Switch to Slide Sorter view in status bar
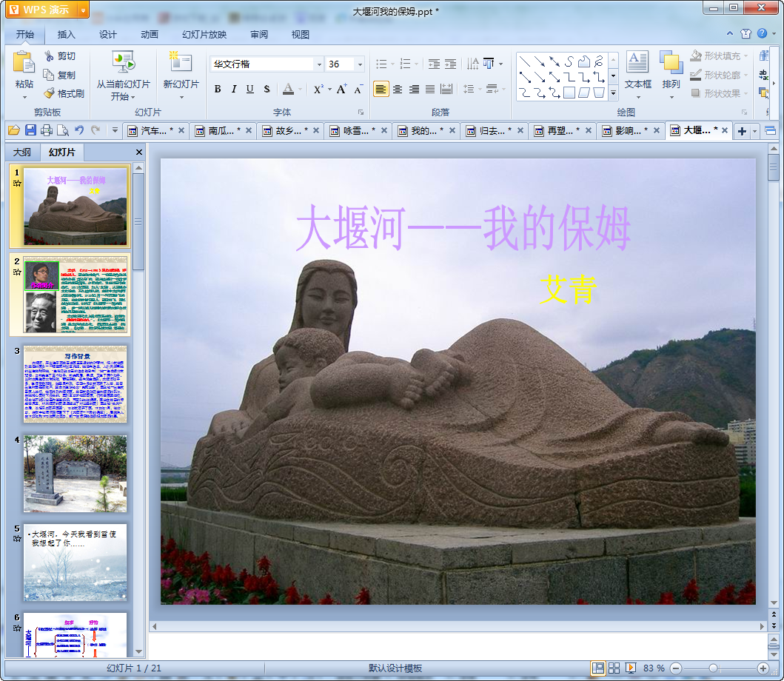The height and width of the screenshot is (681, 784). [614, 668]
